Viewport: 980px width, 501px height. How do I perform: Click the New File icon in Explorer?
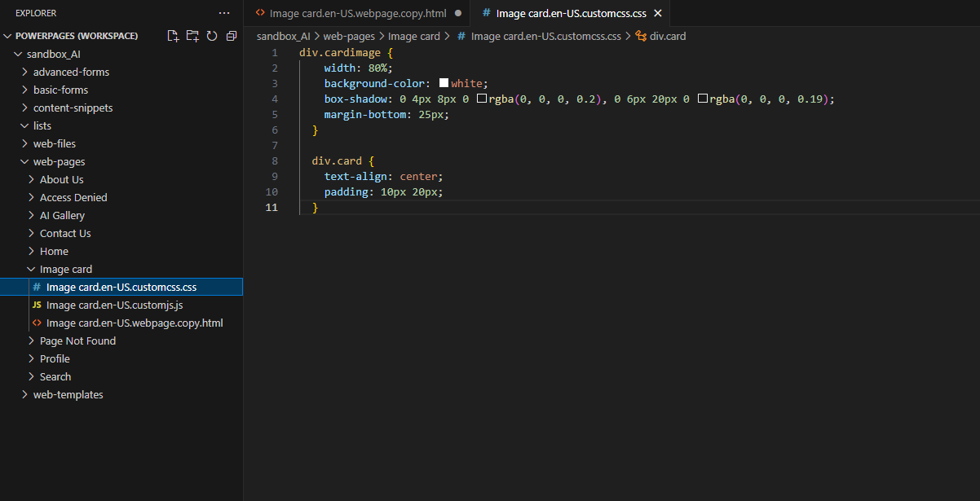(173, 36)
